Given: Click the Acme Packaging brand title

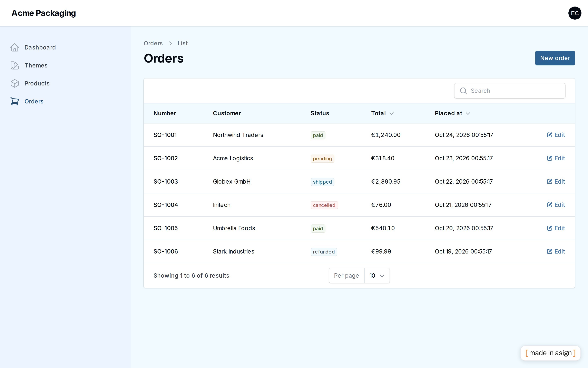Looking at the screenshot, I should click(x=44, y=13).
